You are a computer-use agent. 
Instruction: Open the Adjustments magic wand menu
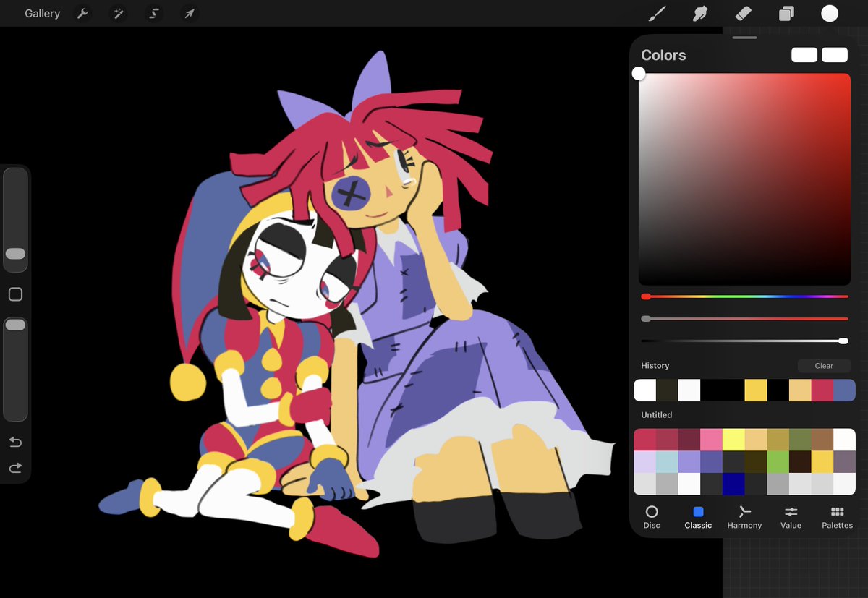119,14
